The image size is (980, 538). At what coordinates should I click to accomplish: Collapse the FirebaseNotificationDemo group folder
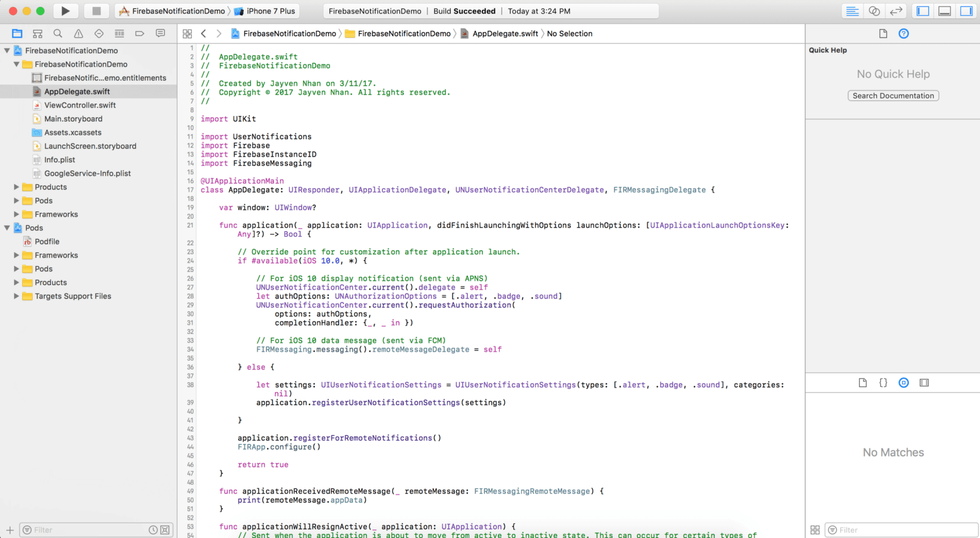pos(17,64)
